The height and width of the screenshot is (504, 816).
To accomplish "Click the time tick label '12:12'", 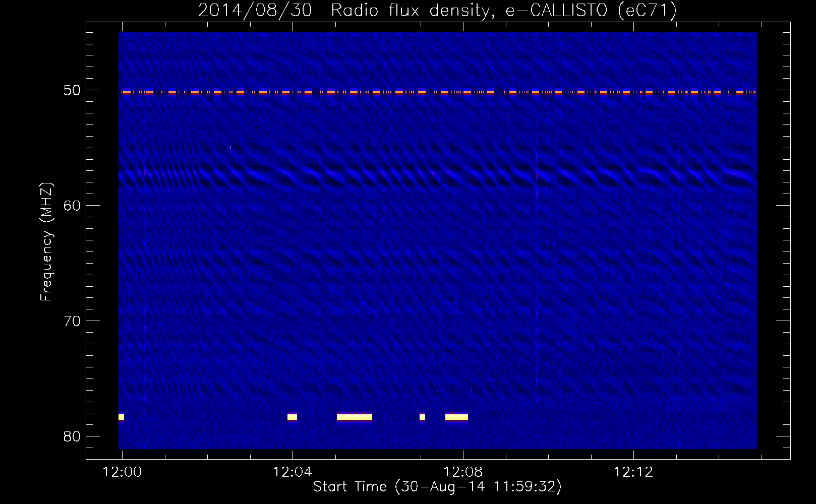I will coord(633,472).
